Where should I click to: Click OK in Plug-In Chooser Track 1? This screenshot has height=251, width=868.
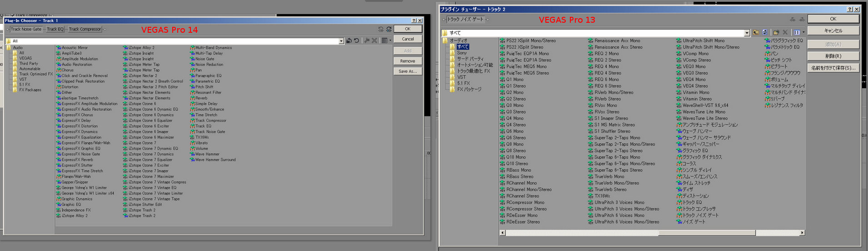point(408,29)
